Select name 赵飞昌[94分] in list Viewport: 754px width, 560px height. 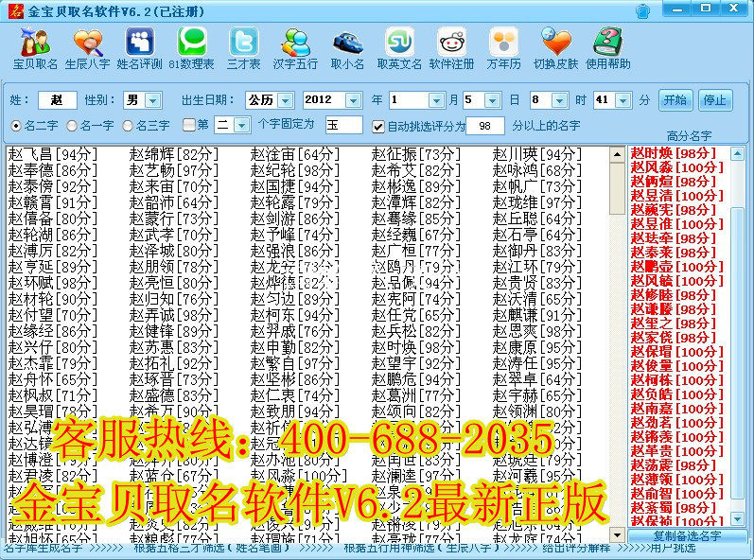click(x=52, y=154)
